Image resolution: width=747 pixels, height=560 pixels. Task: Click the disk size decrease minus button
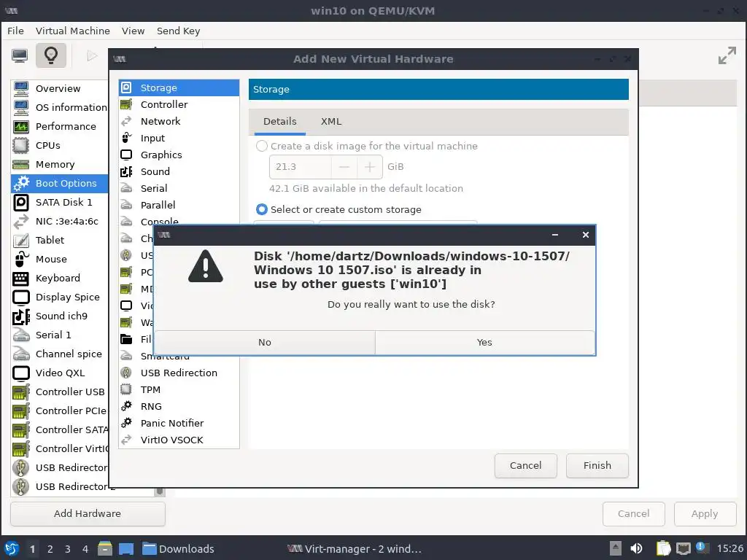[344, 167]
